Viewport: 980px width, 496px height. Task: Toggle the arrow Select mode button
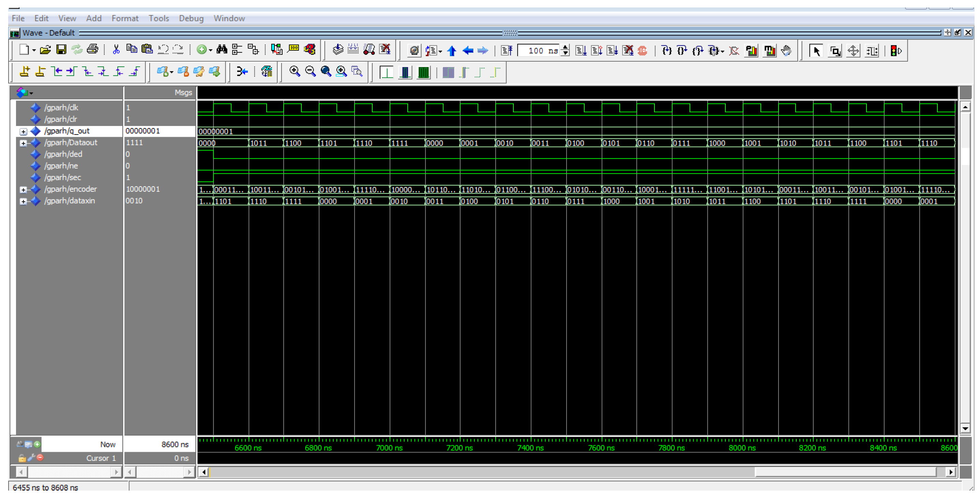coord(816,50)
